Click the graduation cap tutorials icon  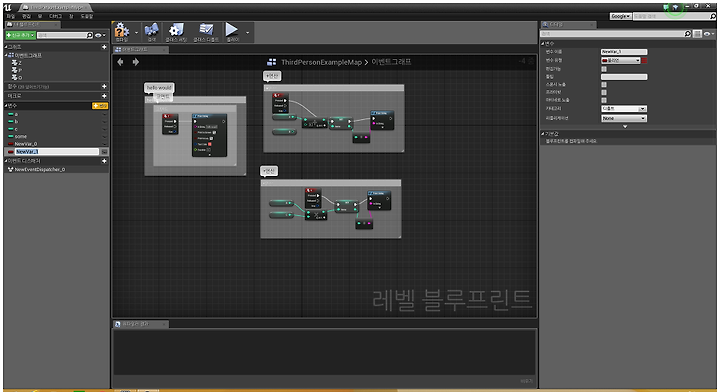[x=675, y=7]
